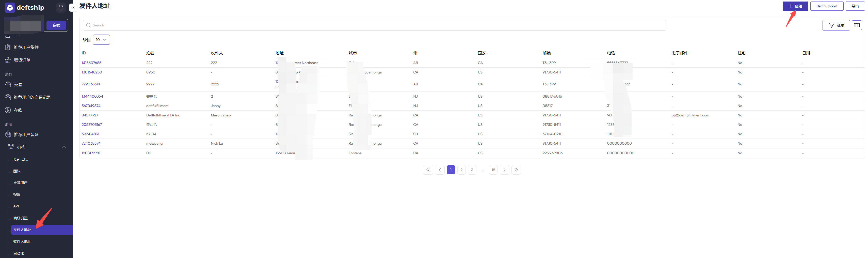Viewport: 868px width, 258px height.
Task: Click name cell Deffulfillment LA Inc
Action: [163, 115]
